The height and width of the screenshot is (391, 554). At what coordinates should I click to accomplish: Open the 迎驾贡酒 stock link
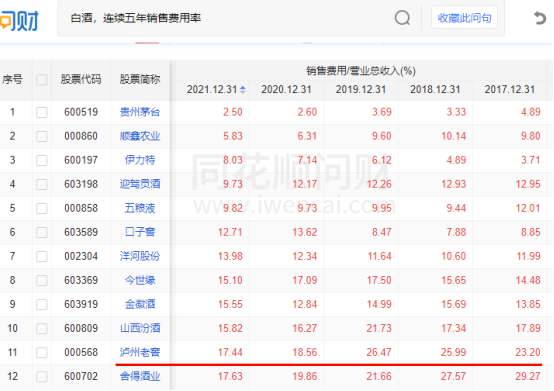pos(140,184)
